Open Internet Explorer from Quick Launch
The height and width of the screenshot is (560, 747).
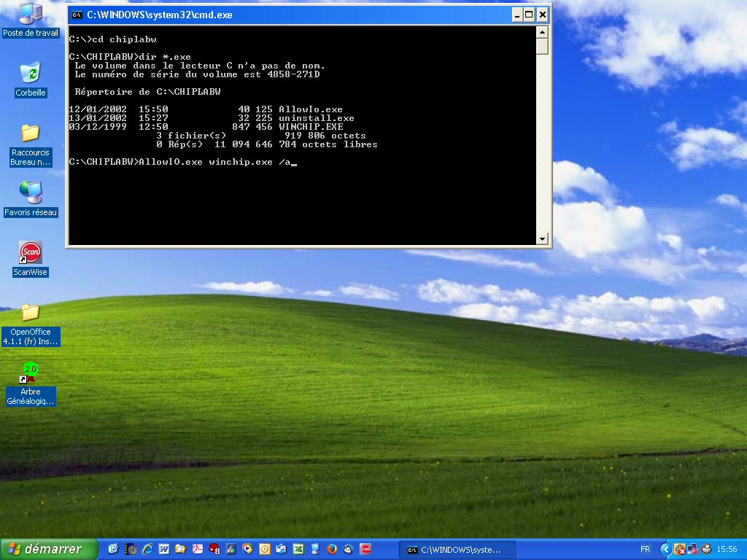[x=147, y=549]
